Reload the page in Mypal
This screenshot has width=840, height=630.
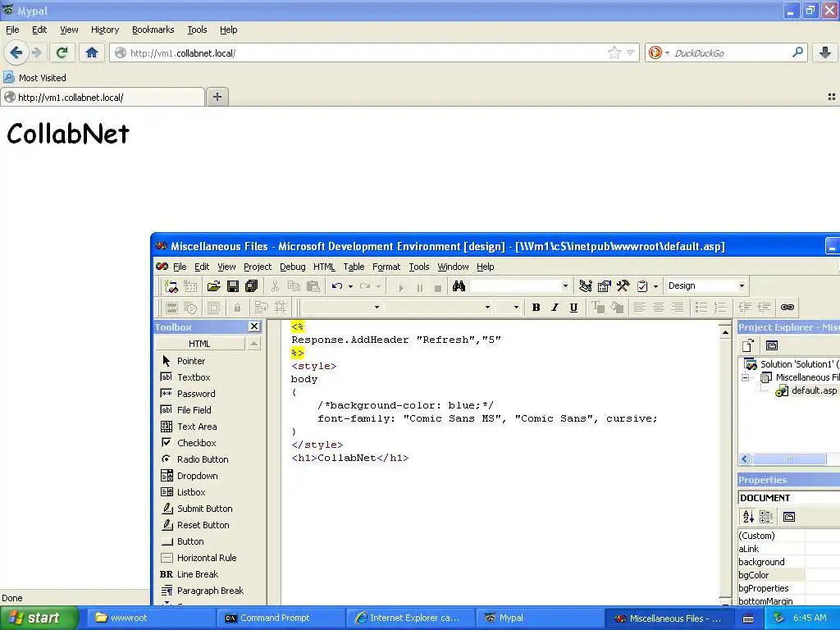[62, 52]
